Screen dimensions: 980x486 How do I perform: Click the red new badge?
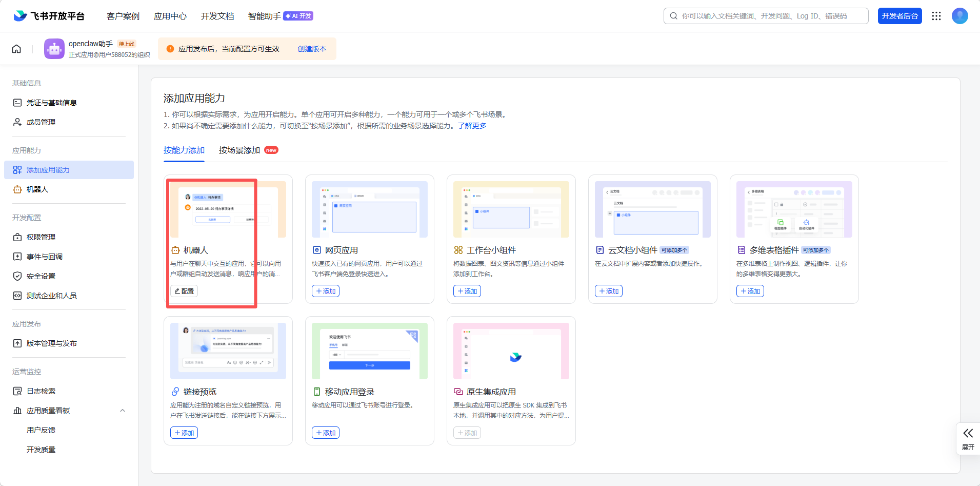(x=271, y=150)
